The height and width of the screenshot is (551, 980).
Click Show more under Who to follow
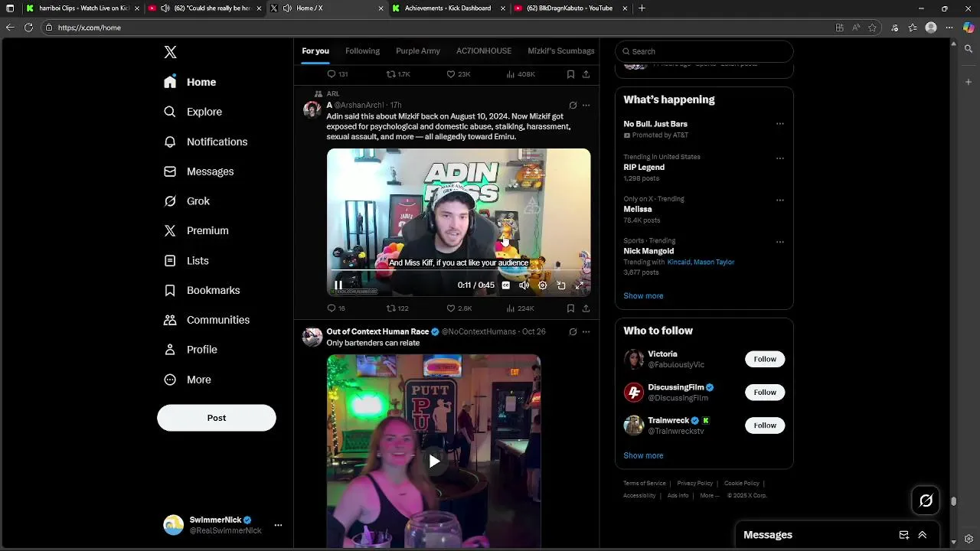tap(643, 455)
